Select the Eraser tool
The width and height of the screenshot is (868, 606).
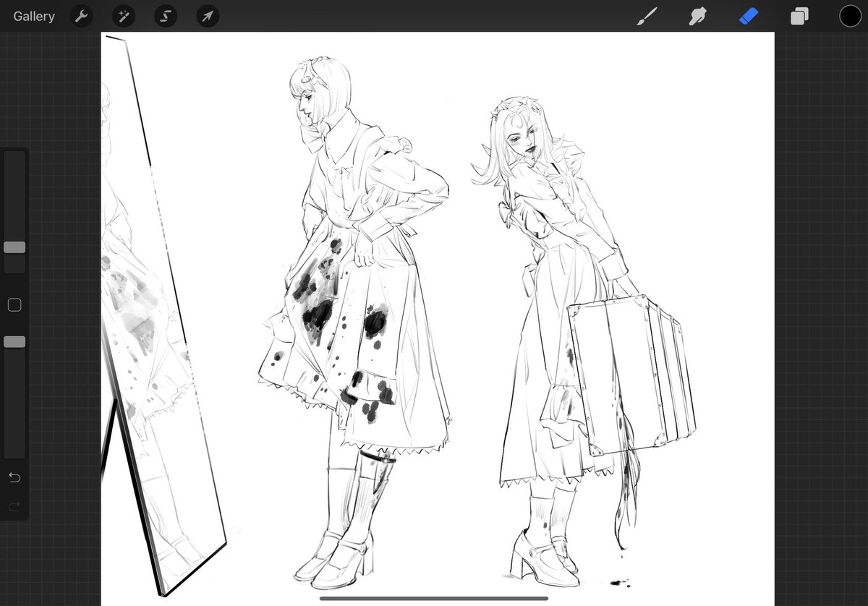749,16
